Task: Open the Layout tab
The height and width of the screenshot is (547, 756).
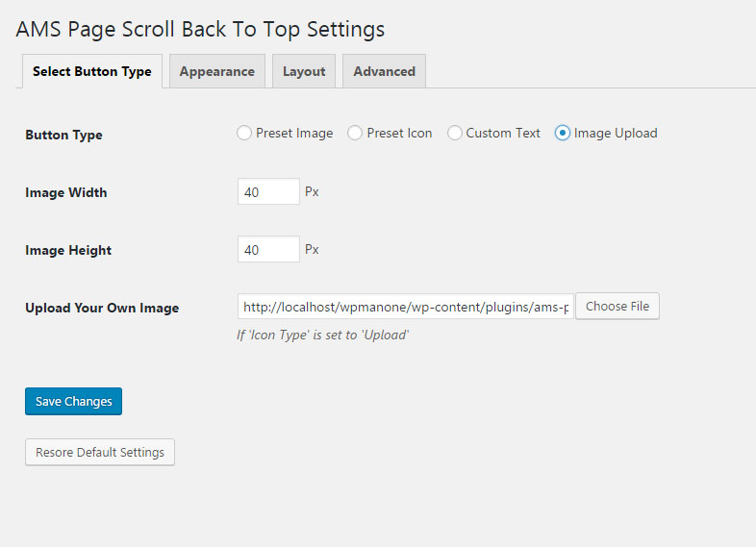Action: 304,71
